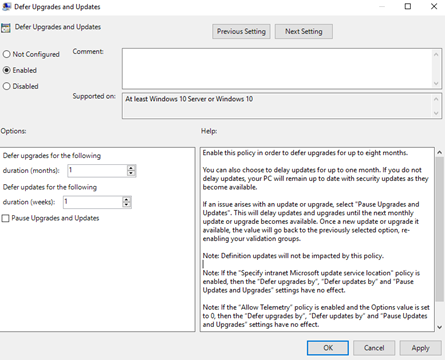The height and width of the screenshot is (360, 445).
Task: Click the Help text 'Enable this policy' line
Action: (305, 153)
